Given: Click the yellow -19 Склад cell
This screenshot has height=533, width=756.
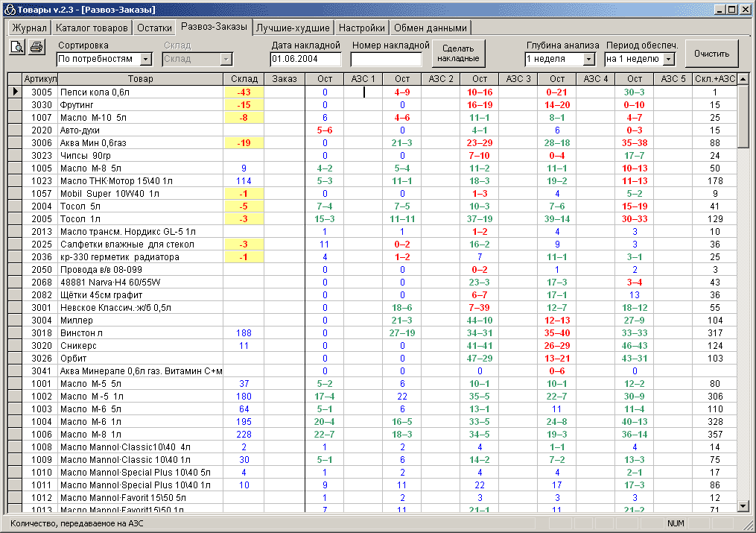Looking at the screenshot, I should 244,143.
